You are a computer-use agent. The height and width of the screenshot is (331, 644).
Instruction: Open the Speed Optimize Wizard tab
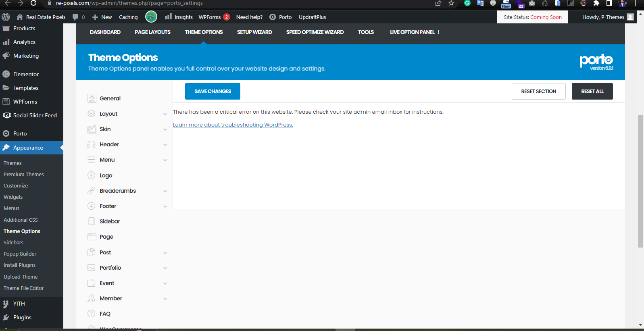pos(315,32)
